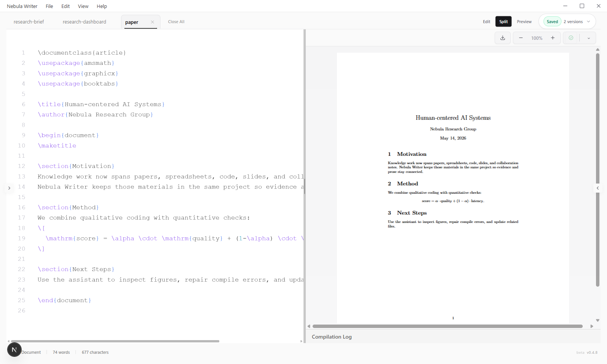
Task: Click the preview horizontal scrollbar thumb
Action: pos(448,326)
